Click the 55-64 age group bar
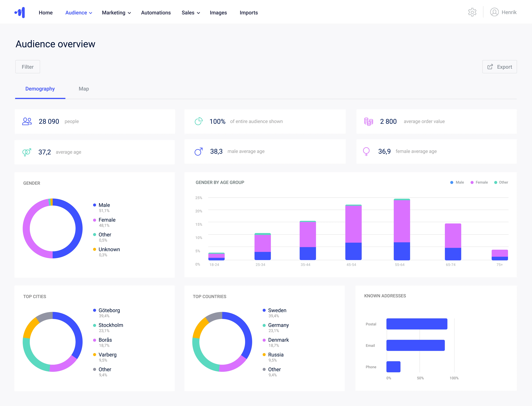 [x=402, y=230]
